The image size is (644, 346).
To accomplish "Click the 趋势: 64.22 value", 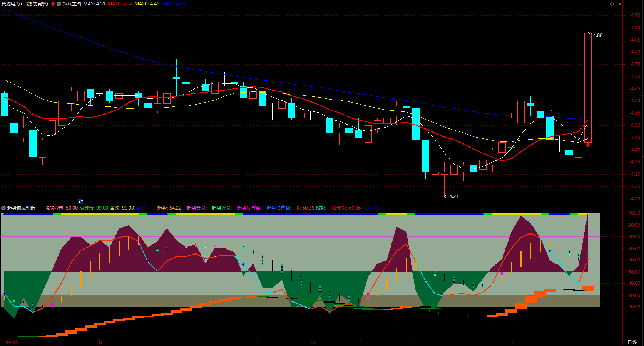I will click(x=169, y=208).
